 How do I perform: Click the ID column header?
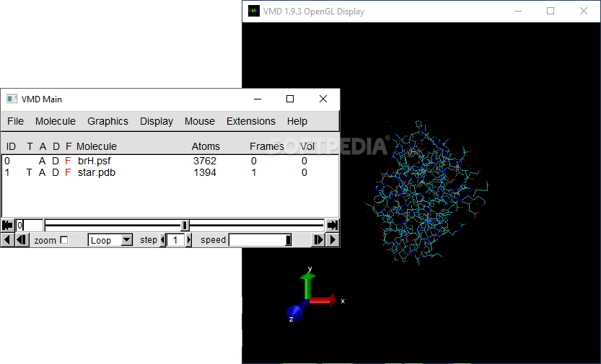[x=11, y=146]
